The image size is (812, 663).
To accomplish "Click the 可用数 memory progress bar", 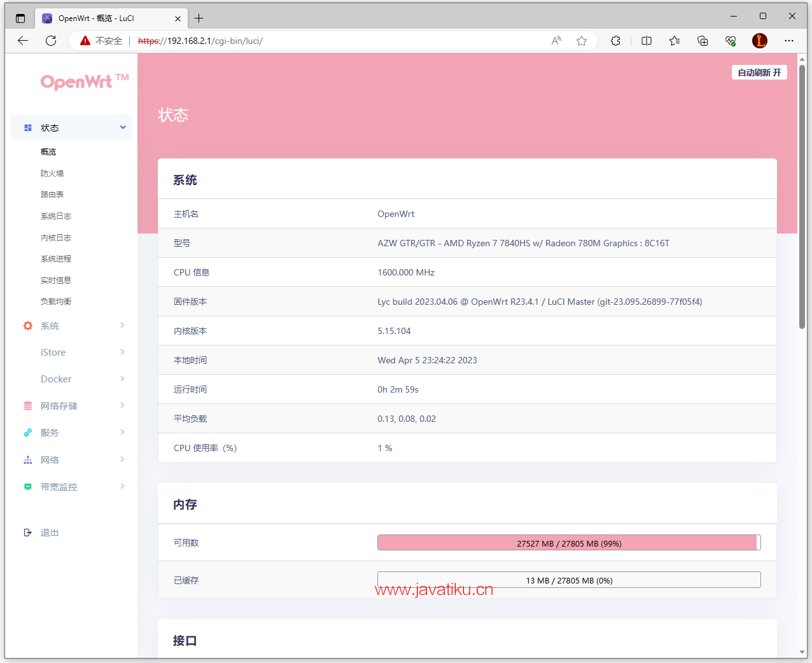I will click(x=569, y=543).
